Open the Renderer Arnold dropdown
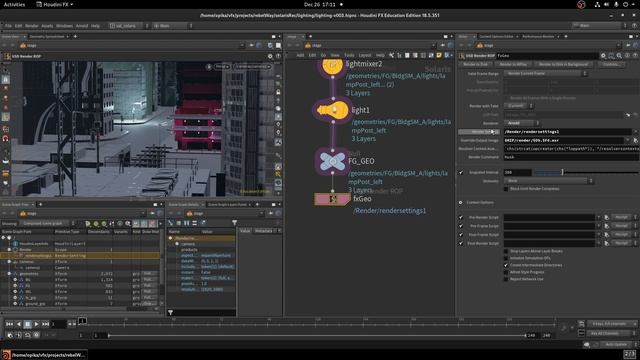The width and height of the screenshot is (640, 360). 522,123
